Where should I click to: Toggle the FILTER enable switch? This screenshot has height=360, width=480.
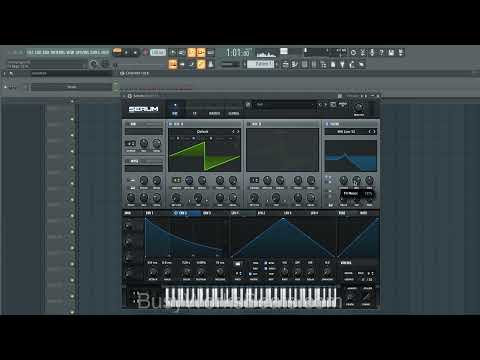click(327, 124)
